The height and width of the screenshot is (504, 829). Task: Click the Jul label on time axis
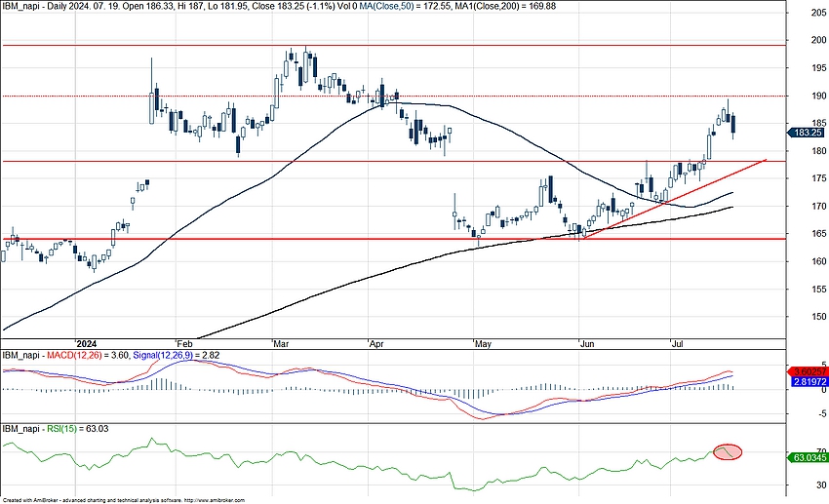(x=677, y=344)
